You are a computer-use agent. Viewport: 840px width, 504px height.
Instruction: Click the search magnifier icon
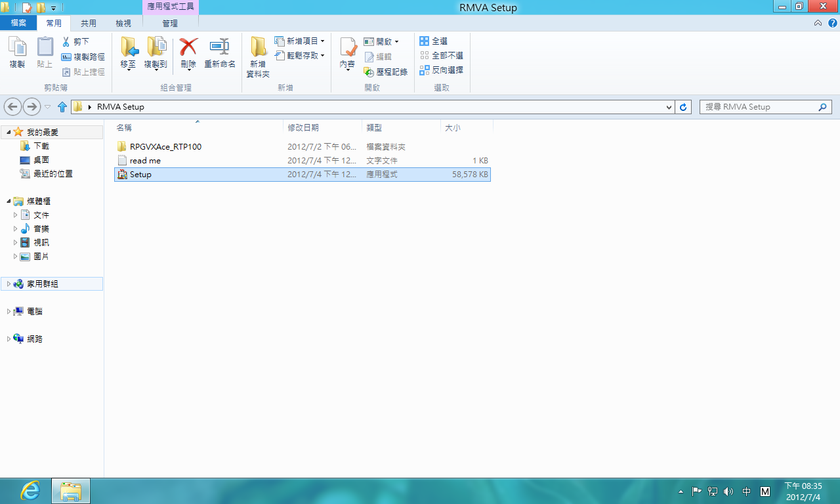tap(823, 107)
